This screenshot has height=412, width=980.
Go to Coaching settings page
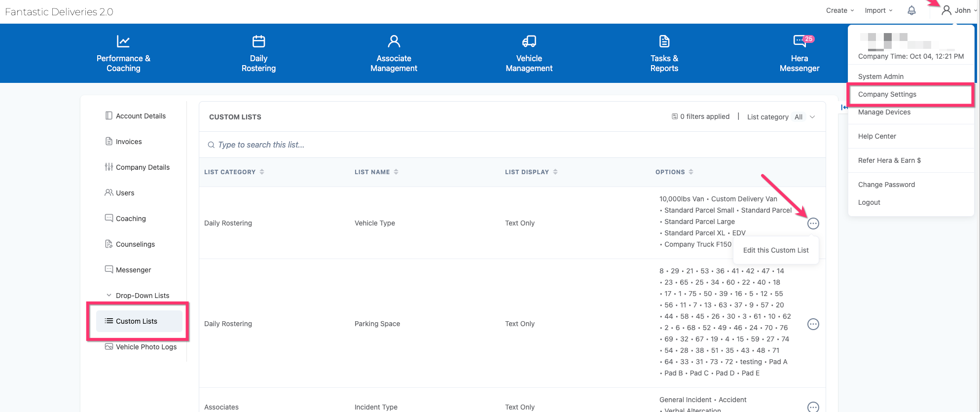pos(131,219)
